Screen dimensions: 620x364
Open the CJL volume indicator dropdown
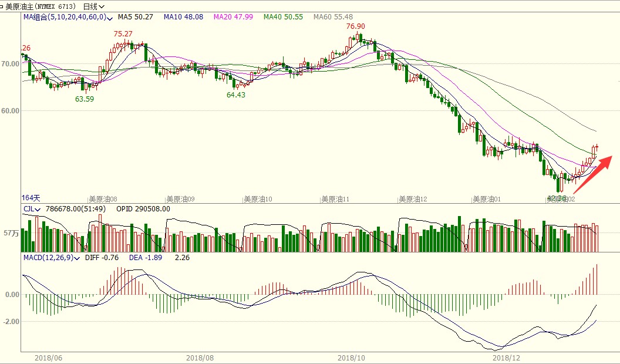(x=38, y=209)
